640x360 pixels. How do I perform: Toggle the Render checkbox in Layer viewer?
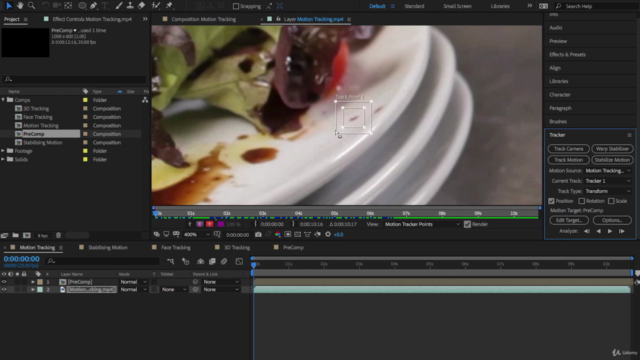[467, 224]
